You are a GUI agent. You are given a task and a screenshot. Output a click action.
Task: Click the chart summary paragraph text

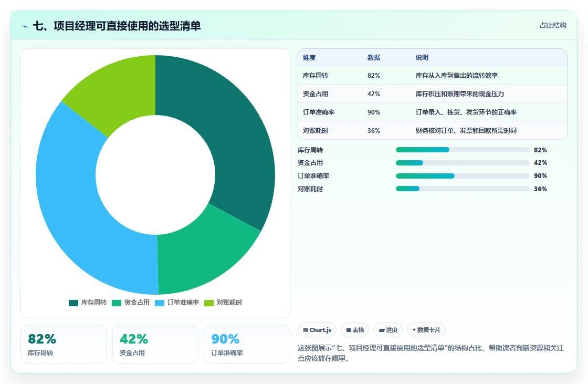pos(430,353)
